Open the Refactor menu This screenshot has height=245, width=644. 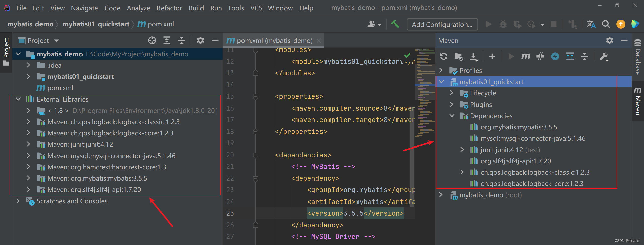pos(169,8)
